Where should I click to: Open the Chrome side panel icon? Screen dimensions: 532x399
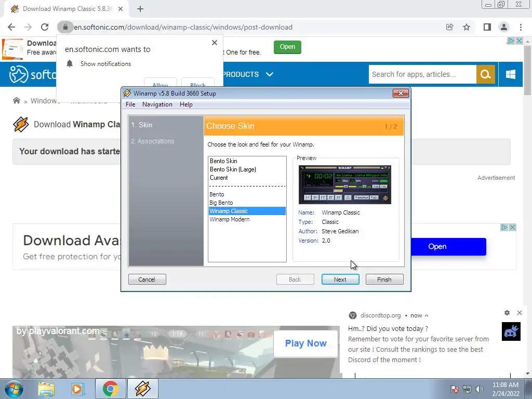click(x=487, y=27)
